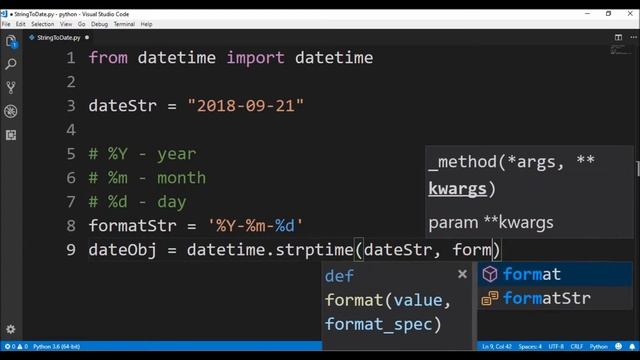Click the '%Y-%m-%d' format string
The image size is (640, 360).
[256, 225]
